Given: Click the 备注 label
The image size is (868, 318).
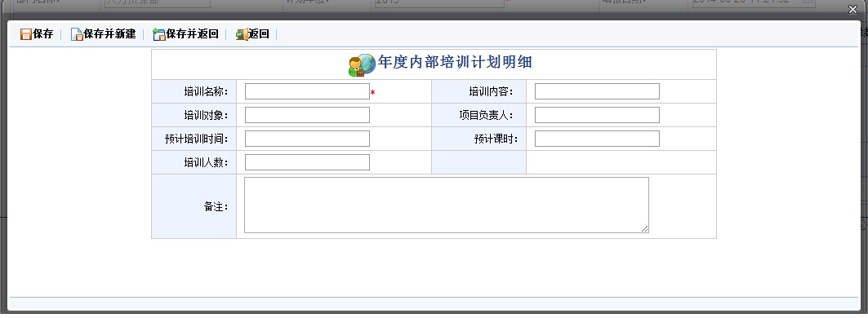Looking at the screenshot, I should click(x=216, y=207).
